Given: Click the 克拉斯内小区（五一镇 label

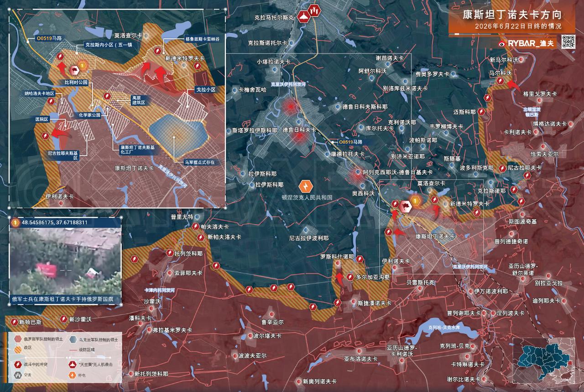Looking at the screenshot, I should [108, 46].
